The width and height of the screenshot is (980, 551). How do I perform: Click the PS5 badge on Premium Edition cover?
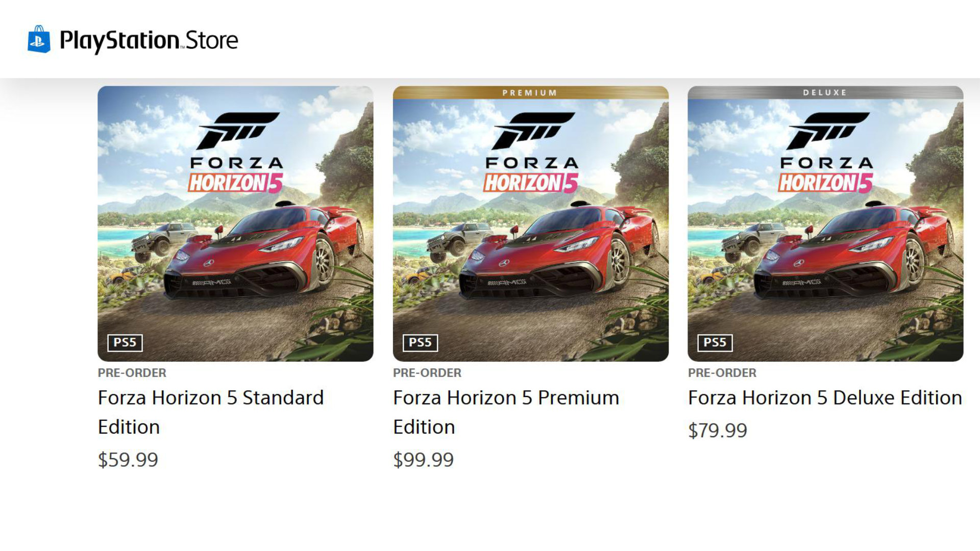coord(420,342)
